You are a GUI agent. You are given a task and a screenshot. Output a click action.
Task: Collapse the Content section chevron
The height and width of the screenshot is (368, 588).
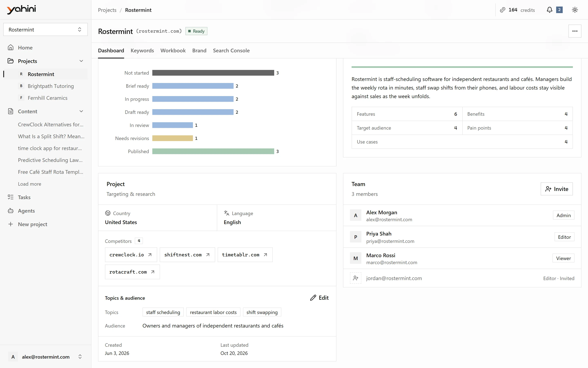[81, 111]
